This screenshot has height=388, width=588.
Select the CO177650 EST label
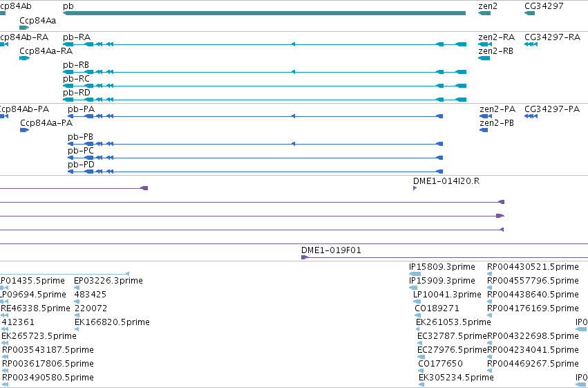point(441,364)
